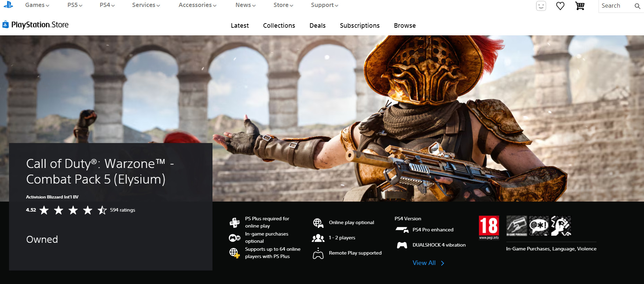This screenshot has width=644, height=284.
Task: Go to the Browse tab
Action: [404, 26]
